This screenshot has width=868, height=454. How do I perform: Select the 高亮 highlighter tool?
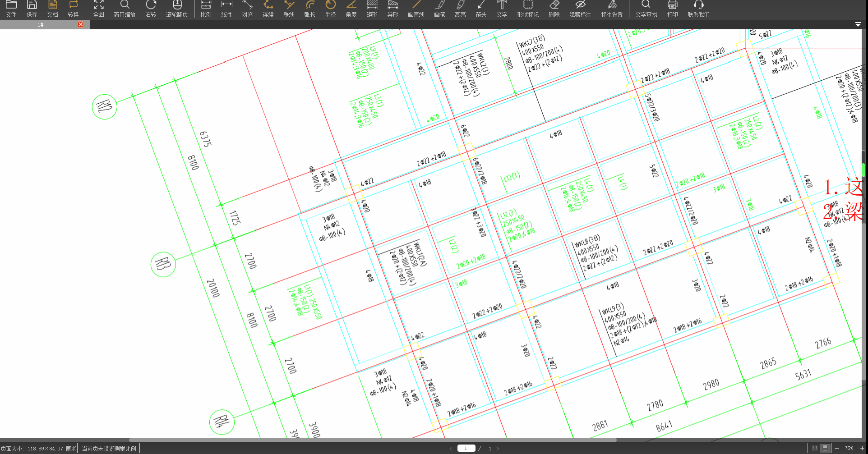460,9
